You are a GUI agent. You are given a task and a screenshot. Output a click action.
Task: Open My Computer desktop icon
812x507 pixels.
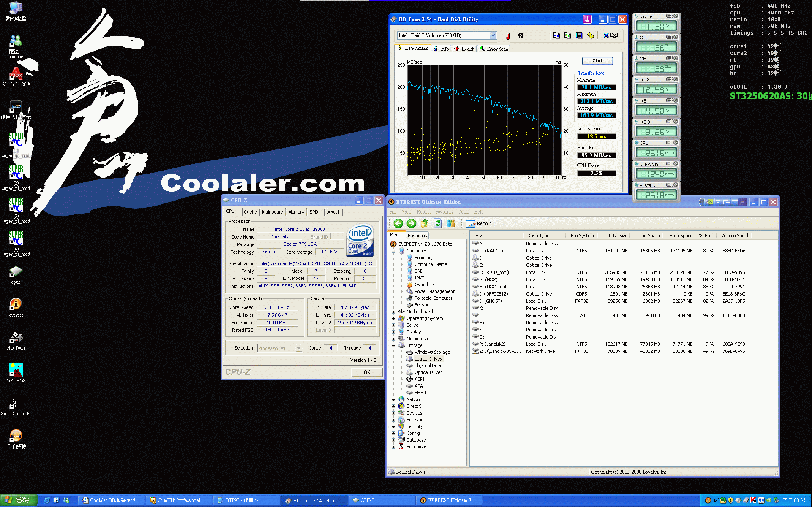pos(16,11)
